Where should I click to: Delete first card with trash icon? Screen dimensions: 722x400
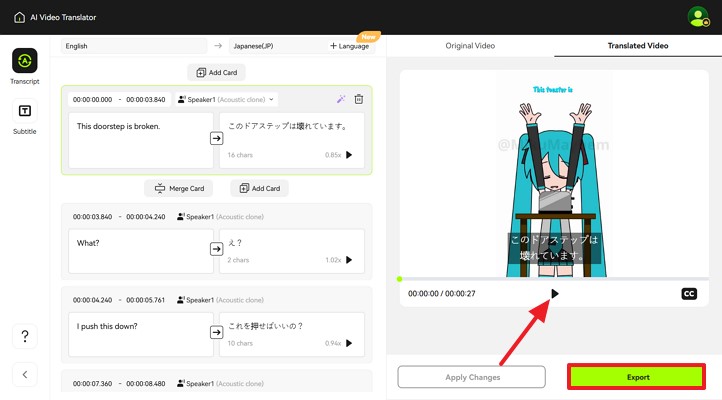[359, 99]
